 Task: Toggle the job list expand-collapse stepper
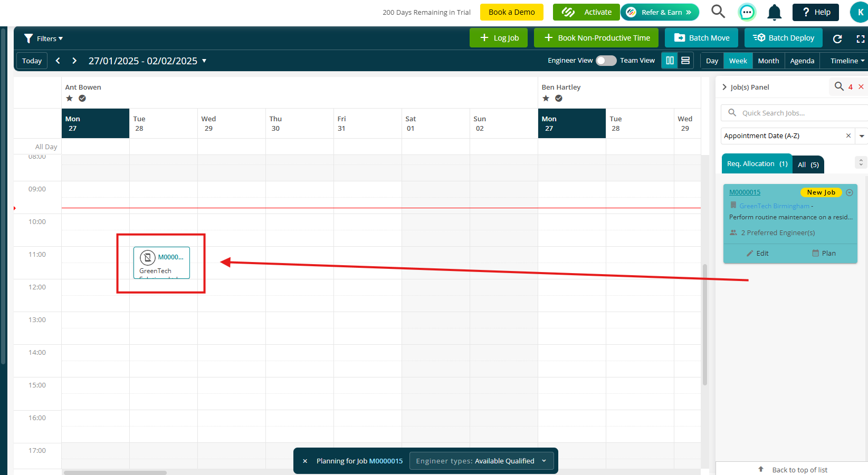pyautogui.click(x=861, y=162)
